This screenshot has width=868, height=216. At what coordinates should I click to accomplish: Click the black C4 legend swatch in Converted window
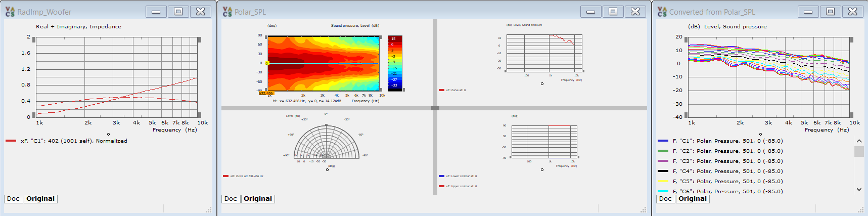pos(663,171)
